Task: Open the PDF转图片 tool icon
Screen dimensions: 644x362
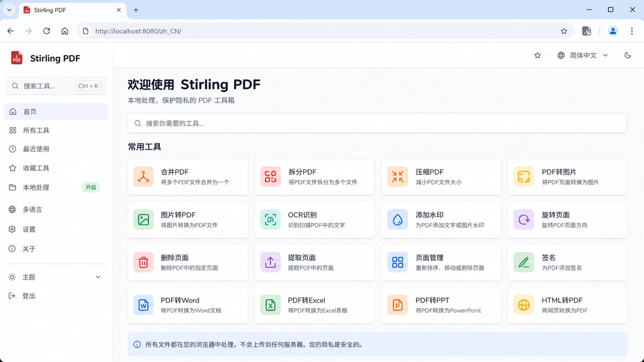Action: pyautogui.click(x=524, y=176)
